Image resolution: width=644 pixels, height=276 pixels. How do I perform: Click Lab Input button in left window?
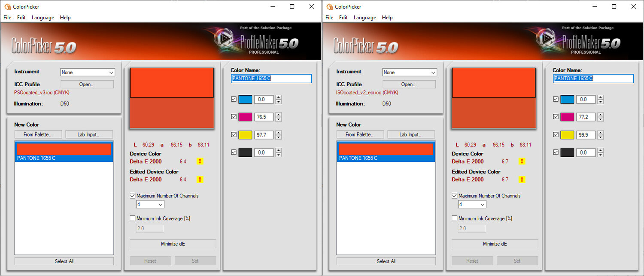pos(89,135)
